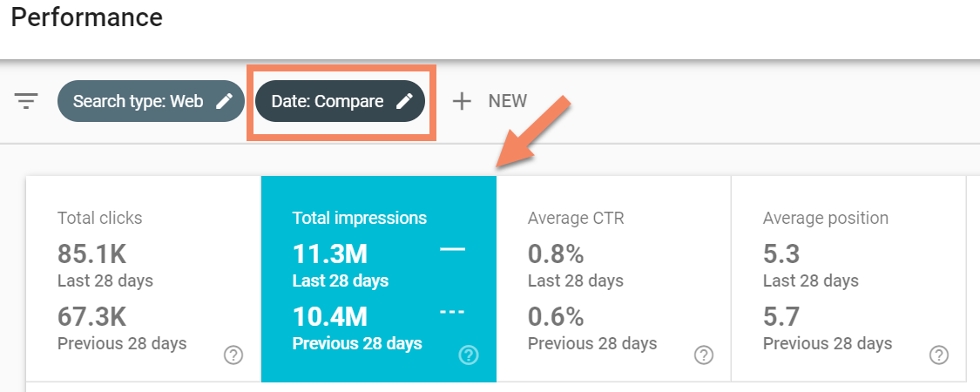Open help icon in Total clicks card
The width and height of the screenshot is (980, 392).
tap(233, 355)
